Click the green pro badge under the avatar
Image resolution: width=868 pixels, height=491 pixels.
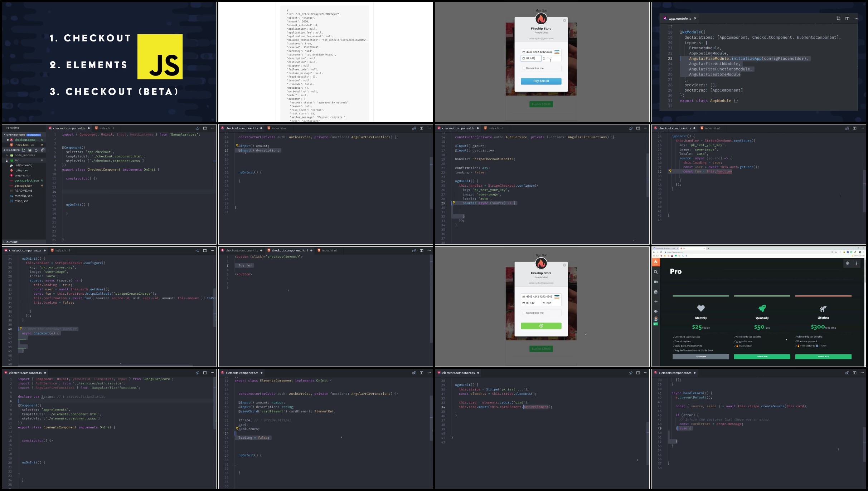[x=656, y=324]
